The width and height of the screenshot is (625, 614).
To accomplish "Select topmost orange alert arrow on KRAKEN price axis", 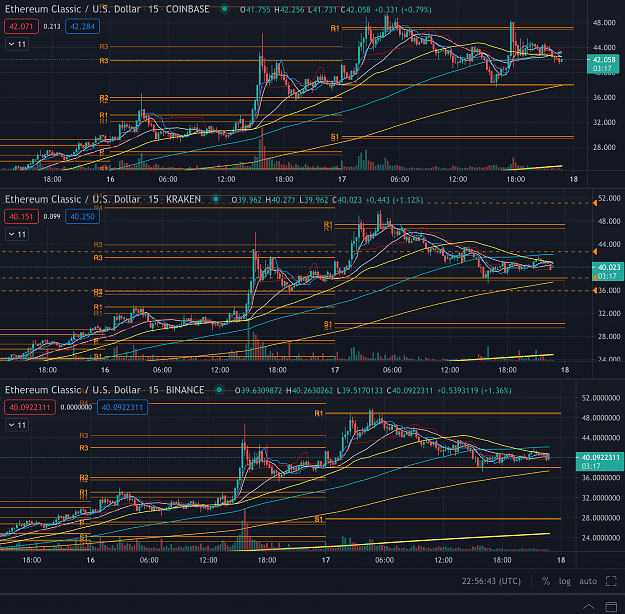I will [x=595, y=203].
